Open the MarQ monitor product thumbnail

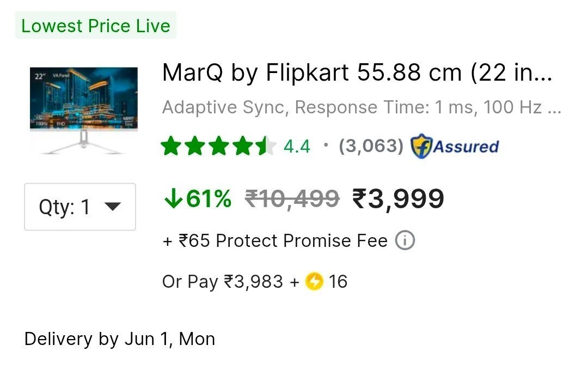pos(84,110)
